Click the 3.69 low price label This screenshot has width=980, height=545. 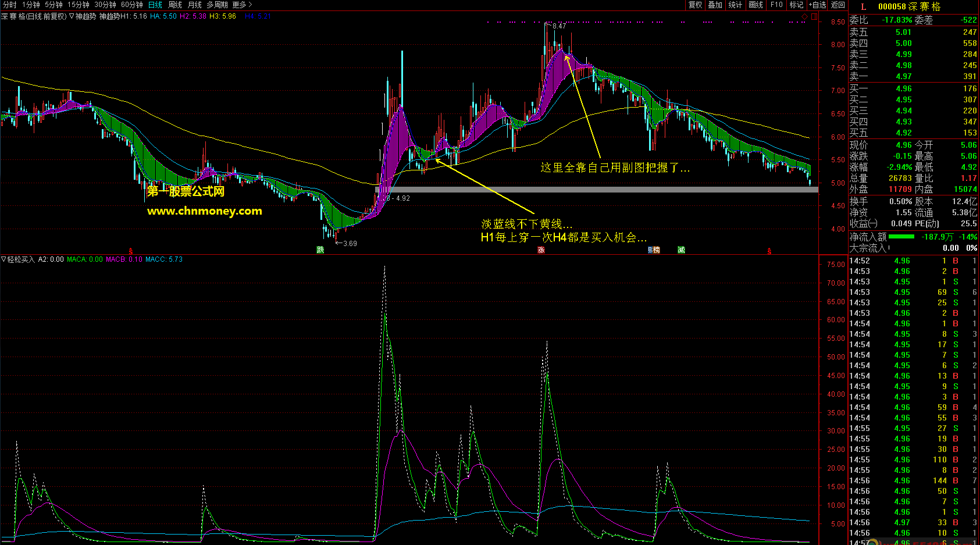pyautogui.click(x=350, y=243)
